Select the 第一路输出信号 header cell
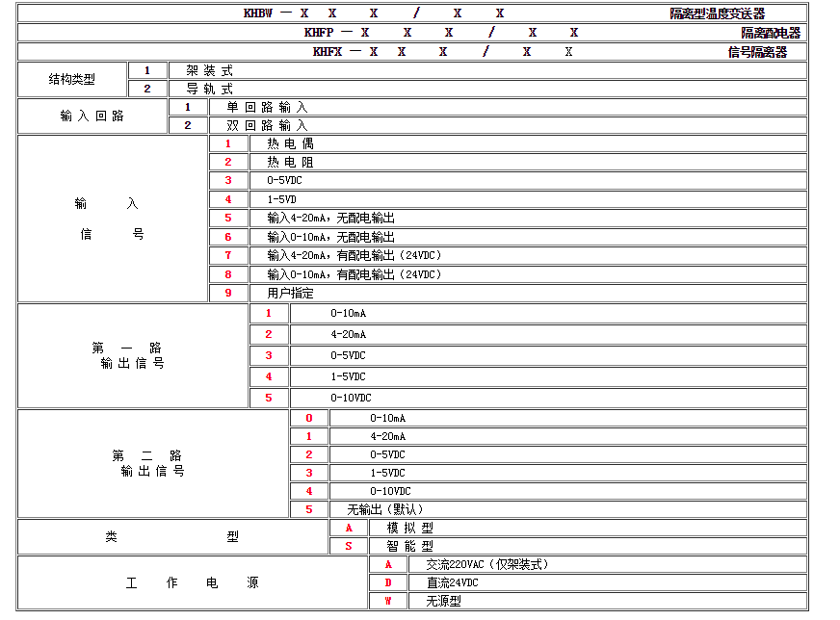The height and width of the screenshot is (620, 840). click(133, 355)
